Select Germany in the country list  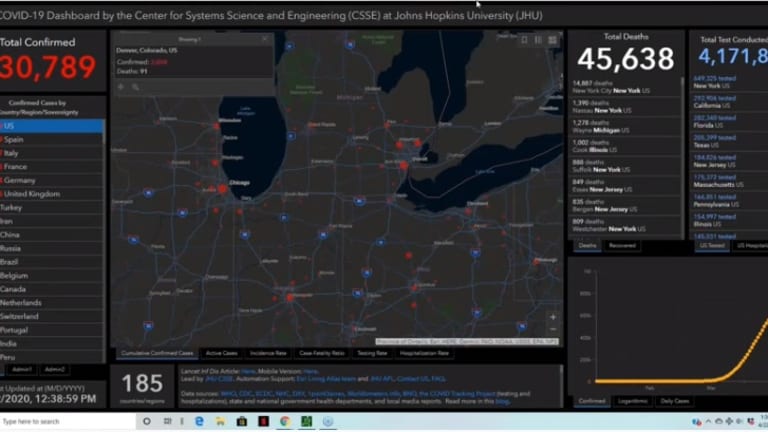click(51, 180)
